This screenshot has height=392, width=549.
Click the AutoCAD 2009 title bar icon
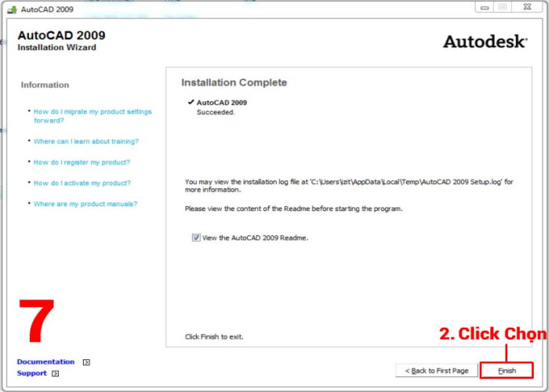point(13,9)
